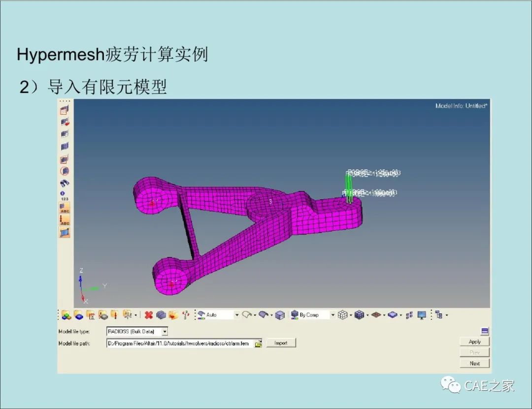The width and height of the screenshot is (532, 409).
Task: Click the Next button
Action: [475, 363]
